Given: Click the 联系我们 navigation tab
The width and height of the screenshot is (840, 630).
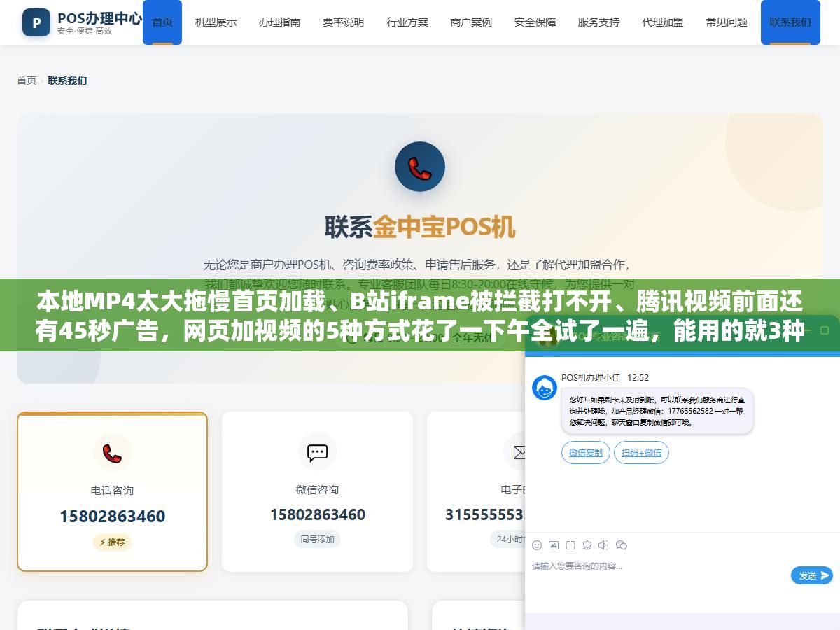Looking at the screenshot, I should (790, 22).
